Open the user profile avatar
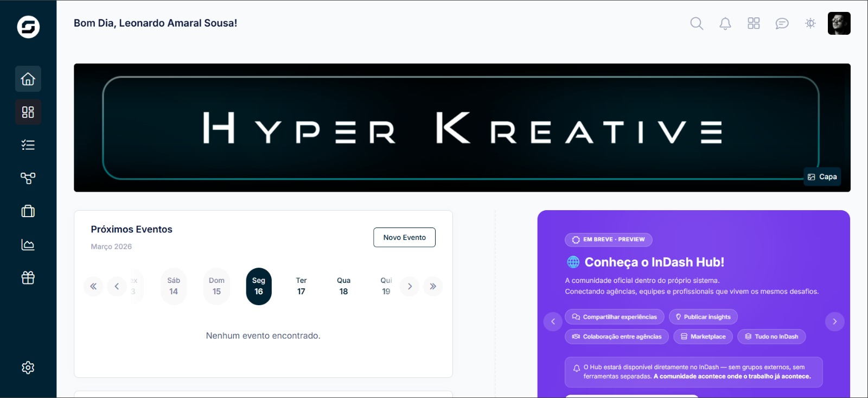The width and height of the screenshot is (868, 398). pyautogui.click(x=839, y=23)
